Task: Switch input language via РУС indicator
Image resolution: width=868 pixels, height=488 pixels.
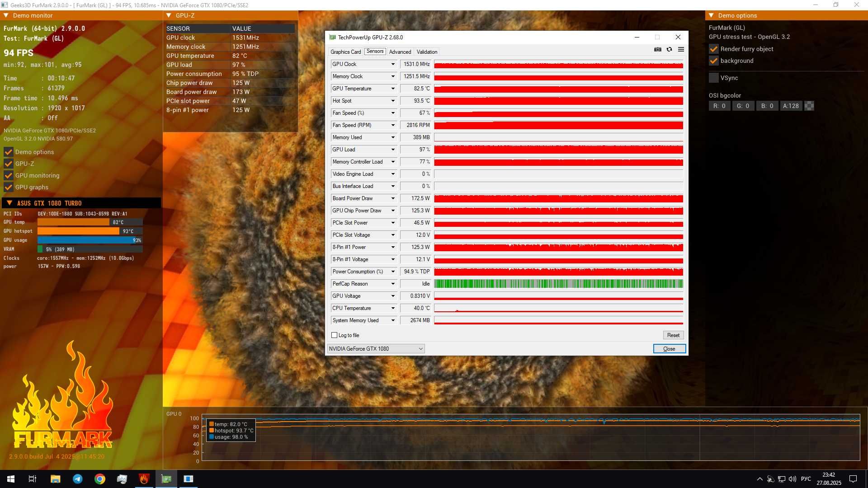Action: pyautogui.click(x=806, y=479)
